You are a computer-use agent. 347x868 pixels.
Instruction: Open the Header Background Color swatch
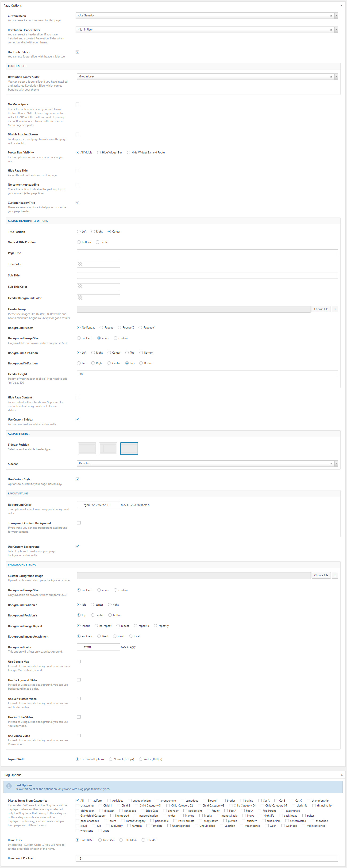pyautogui.click(x=80, y=298)
